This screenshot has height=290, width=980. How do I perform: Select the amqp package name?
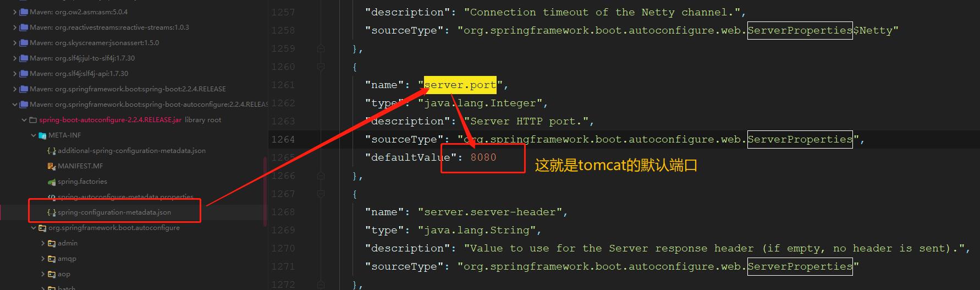[x=67, y=258]
